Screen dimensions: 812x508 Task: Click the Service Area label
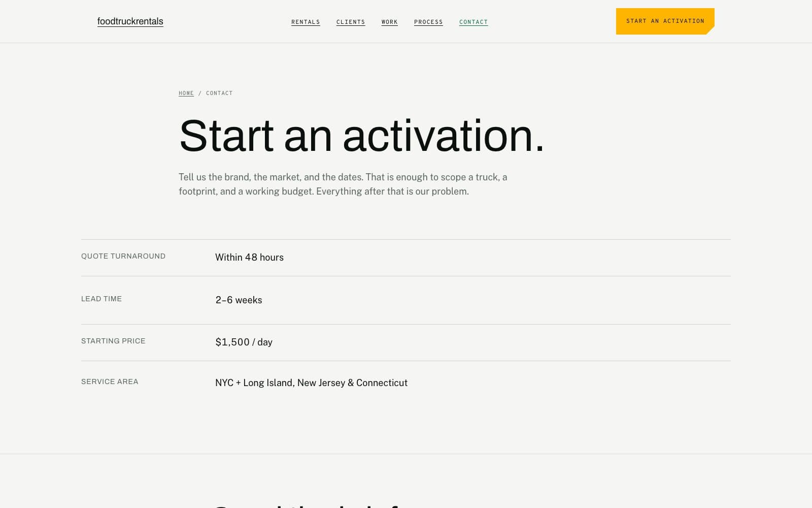[x=110, y=382]
